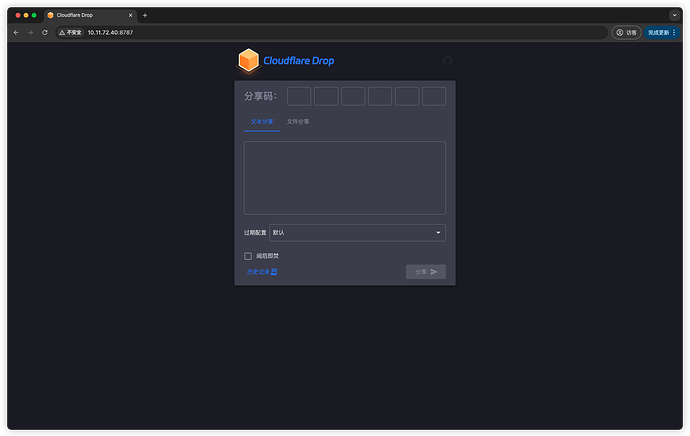Focus the third 分享码 code box
Viewport: 690px width, 436px height.
[x=353, y=96]
